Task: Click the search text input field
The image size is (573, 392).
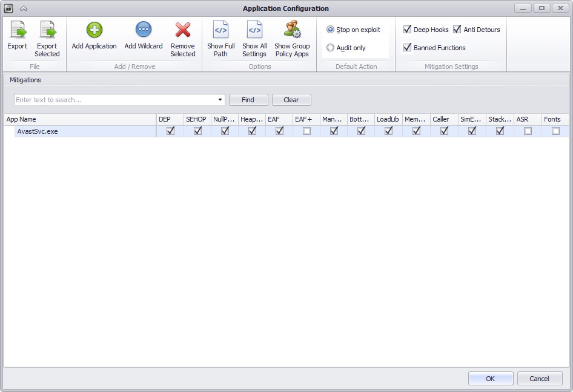Action: (x=115, y=100)
